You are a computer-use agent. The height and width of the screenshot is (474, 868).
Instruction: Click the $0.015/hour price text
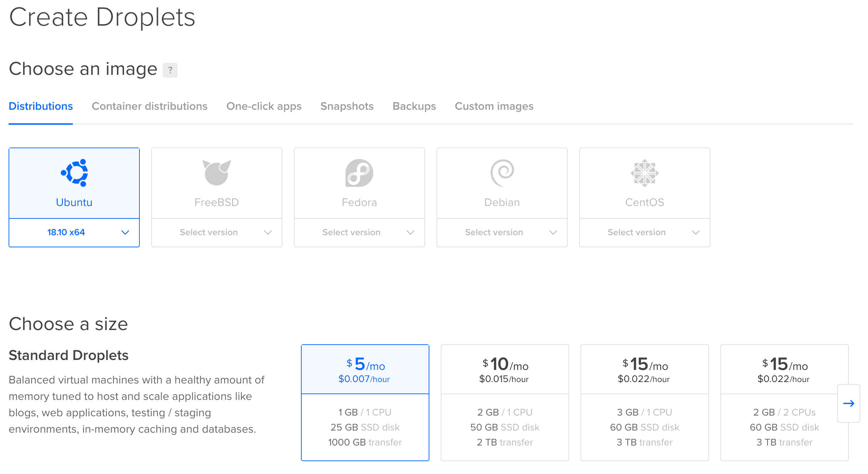tap(504, 379)
